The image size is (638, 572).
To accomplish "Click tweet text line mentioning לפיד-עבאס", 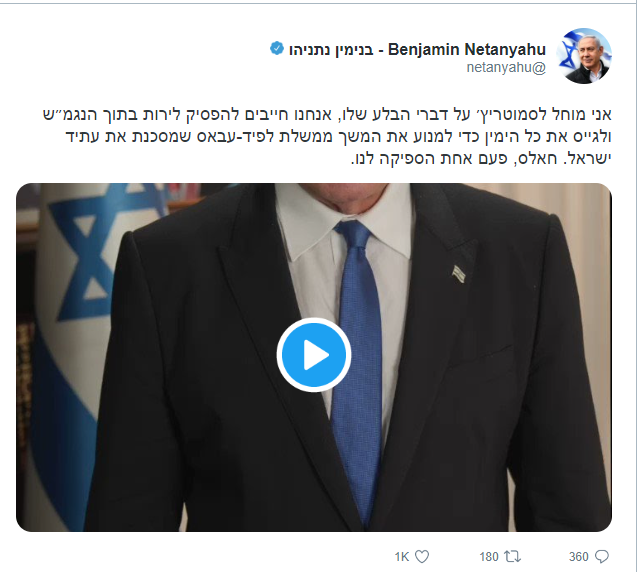I will 339,136.
